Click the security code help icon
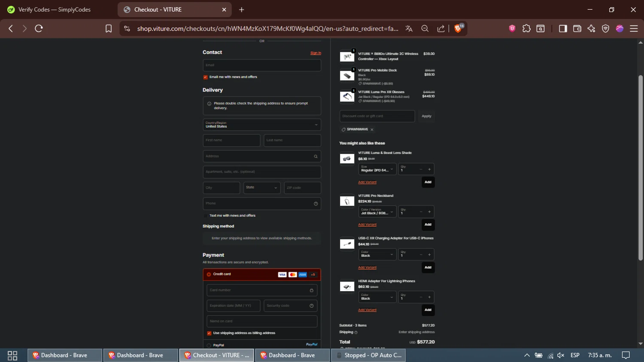Viewport: 644px width, 362px height. point(312,306)
